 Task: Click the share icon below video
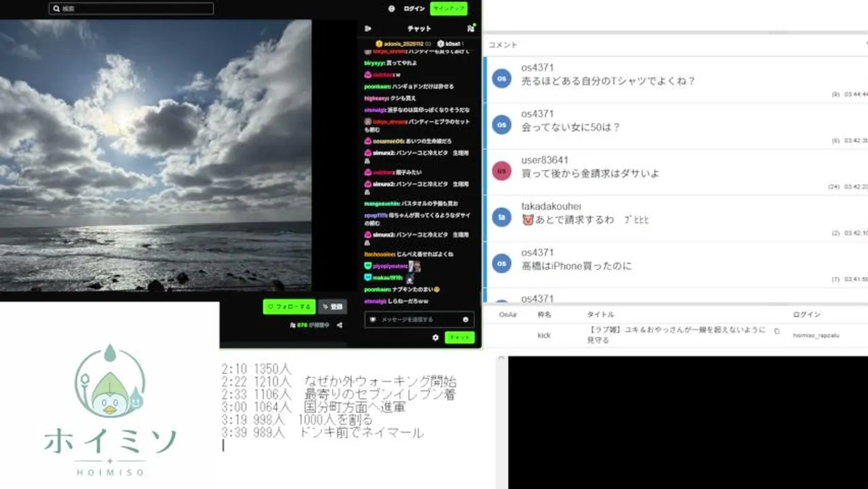340,325
